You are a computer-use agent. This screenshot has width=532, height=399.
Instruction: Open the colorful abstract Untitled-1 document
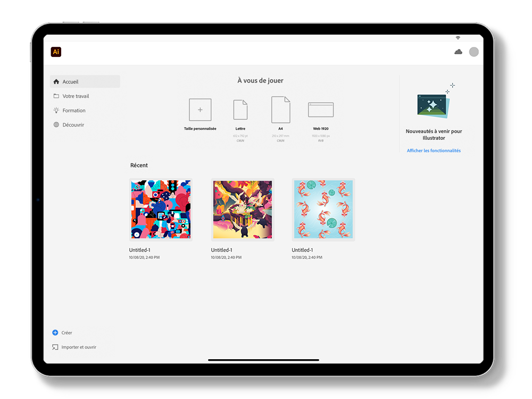coord(161,209)
